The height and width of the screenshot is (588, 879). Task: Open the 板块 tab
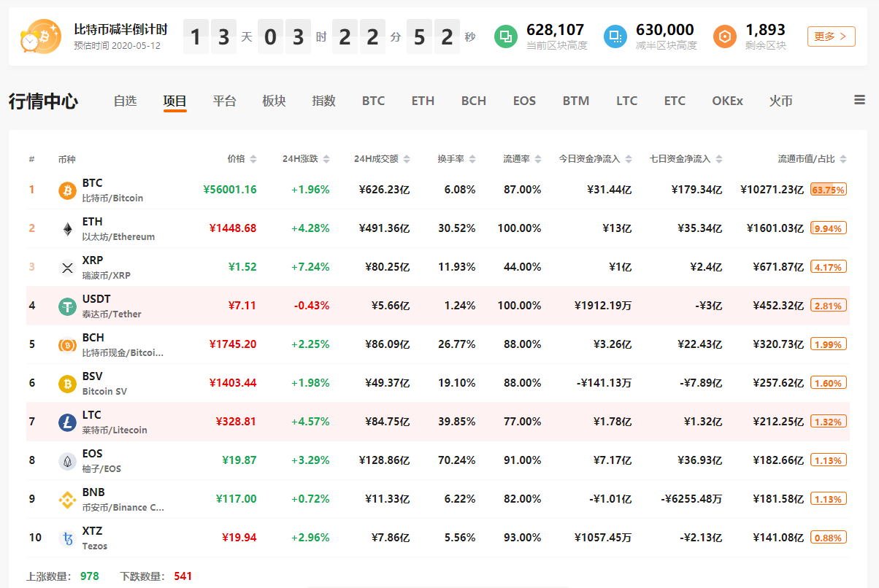[x=275, y=101]
